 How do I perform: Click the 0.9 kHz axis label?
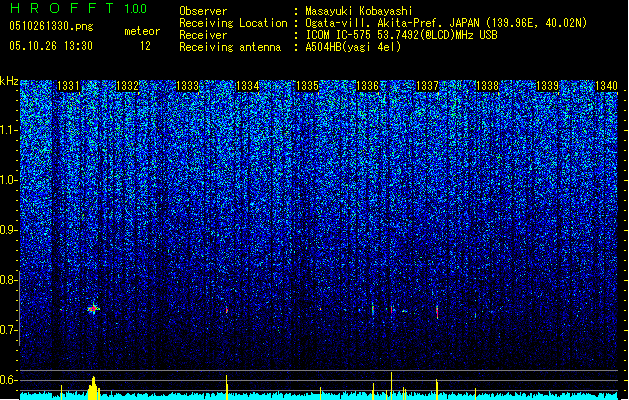click(x=9, y=230)
